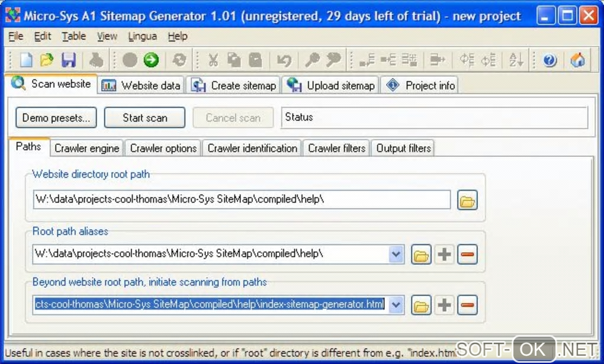
Task: Click the greyed-out print icon in toolbar
Action: pos(96,60)
